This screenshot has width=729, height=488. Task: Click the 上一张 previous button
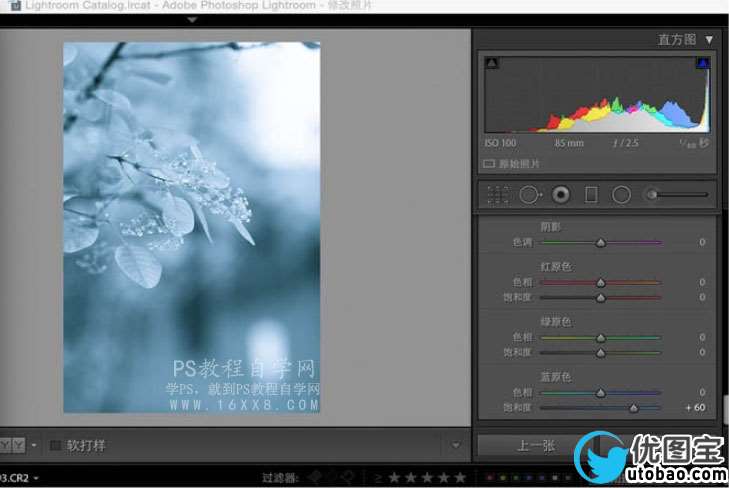click(x=536, y=446)
